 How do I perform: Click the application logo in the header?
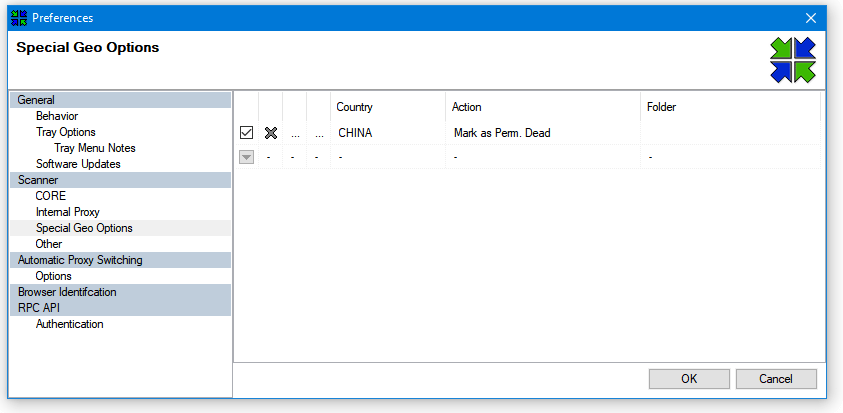(792, 60)
